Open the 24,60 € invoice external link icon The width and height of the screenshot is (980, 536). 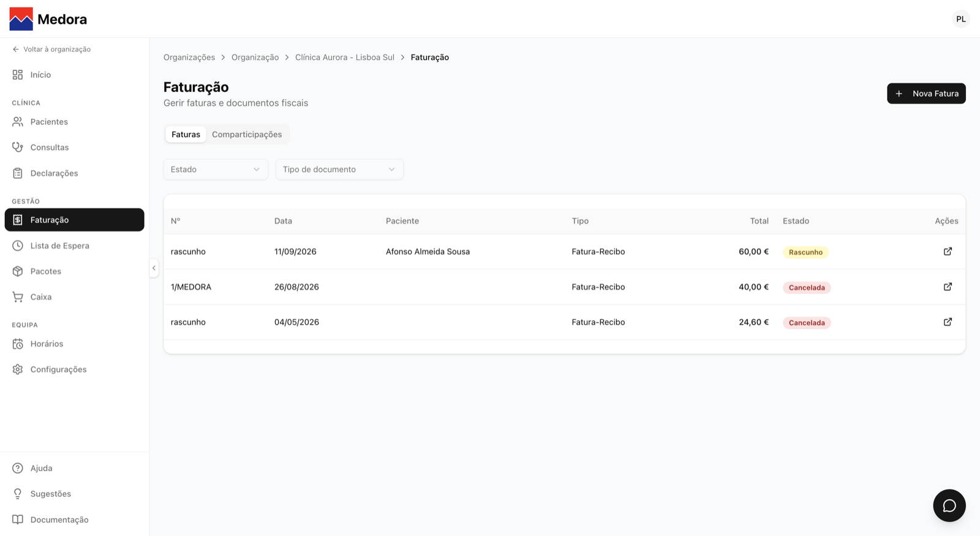(948, 322)
